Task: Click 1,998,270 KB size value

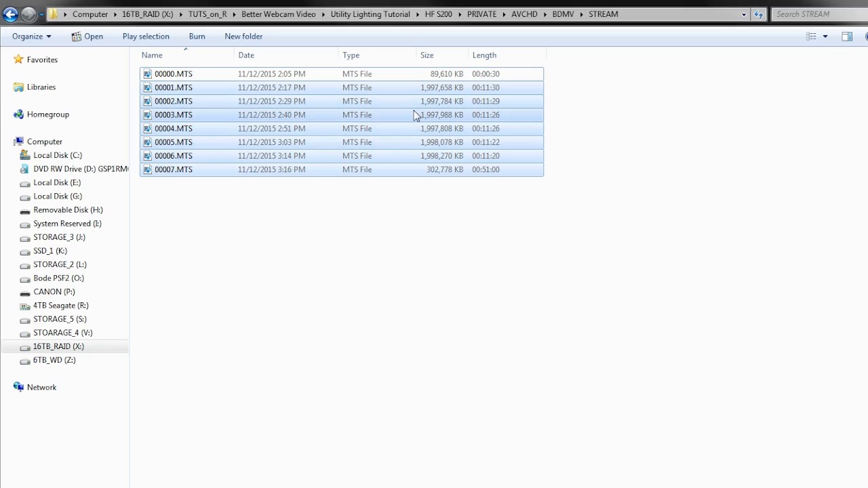Action: pyautogui.click(x=441, y=155)
